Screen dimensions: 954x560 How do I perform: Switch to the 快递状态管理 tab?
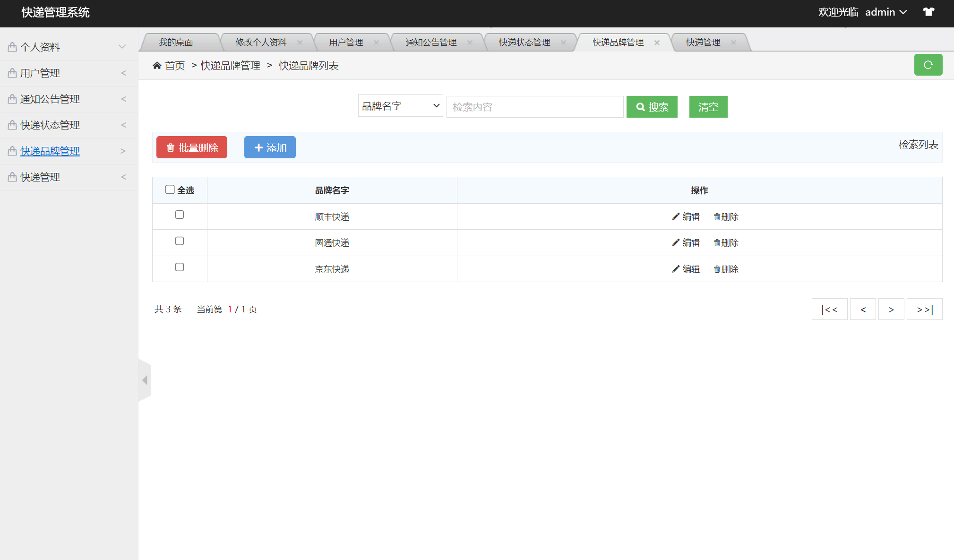coord(524,42)
